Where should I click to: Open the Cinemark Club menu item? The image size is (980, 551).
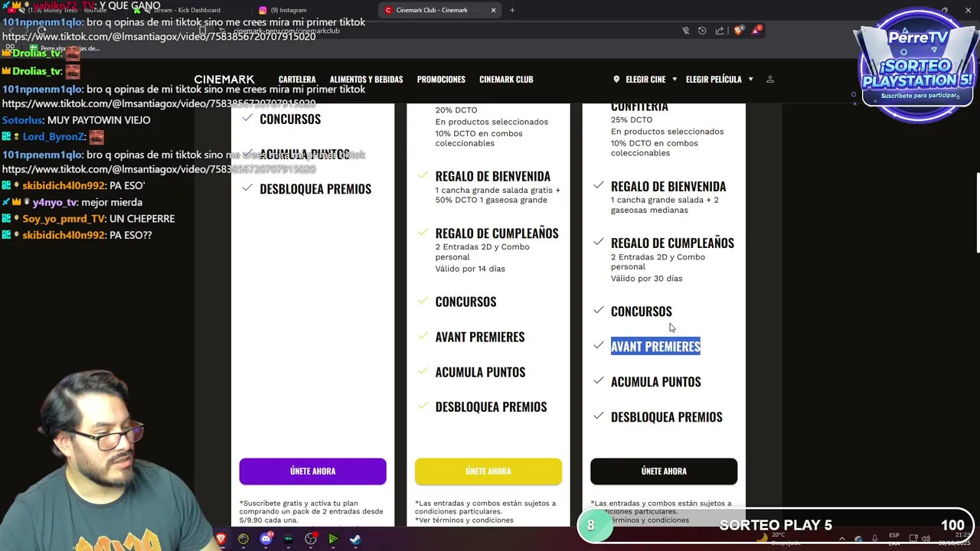tap(506, 80)
